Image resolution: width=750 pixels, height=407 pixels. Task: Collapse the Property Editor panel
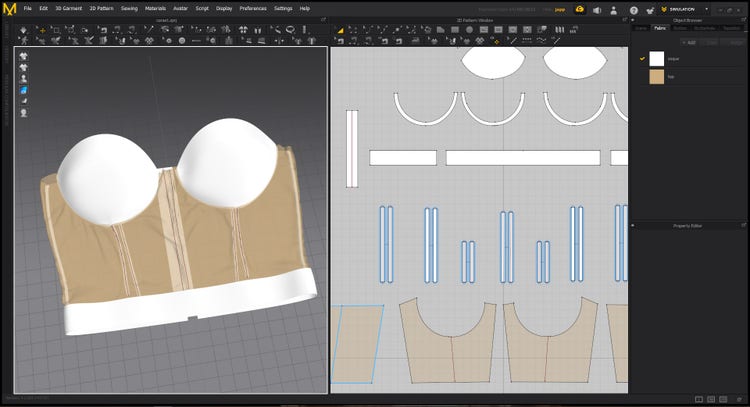coord(633,226)
